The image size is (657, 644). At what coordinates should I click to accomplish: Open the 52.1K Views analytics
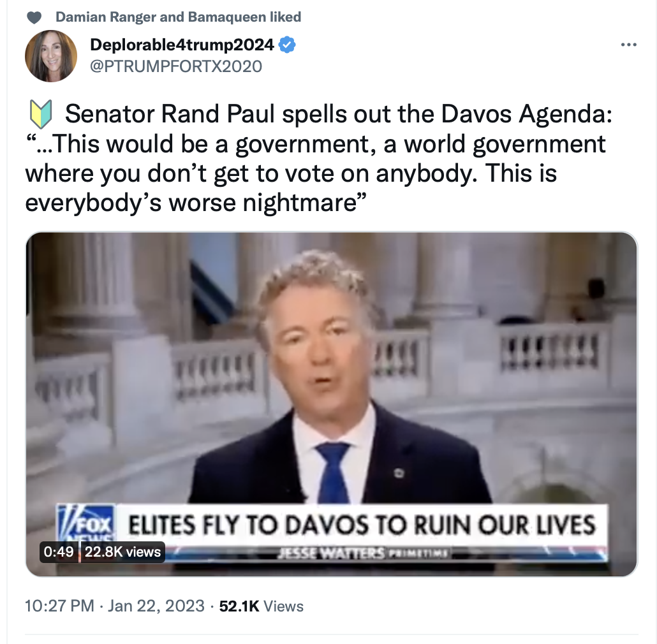tap(261, 606)
